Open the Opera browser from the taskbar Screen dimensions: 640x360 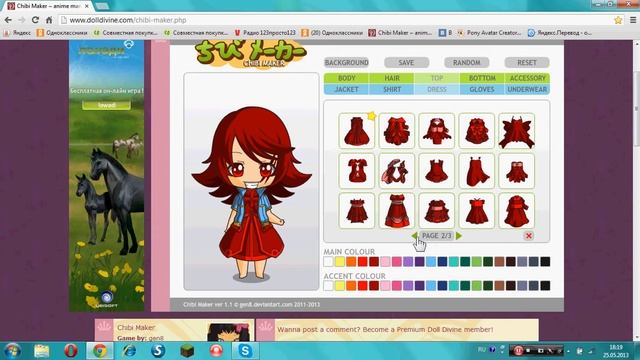71,351
